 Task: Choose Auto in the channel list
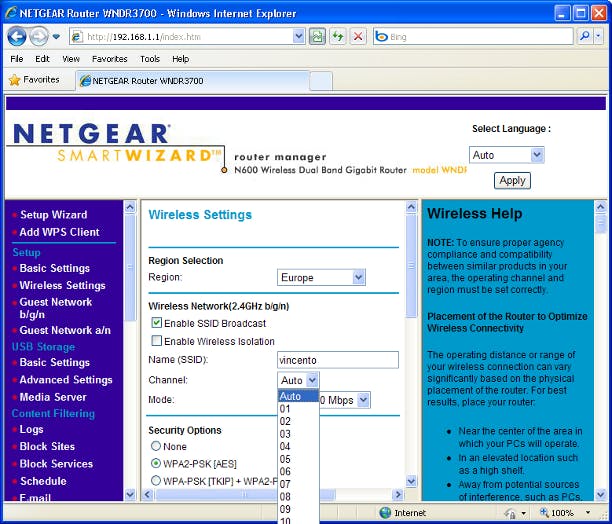[298, 396]
